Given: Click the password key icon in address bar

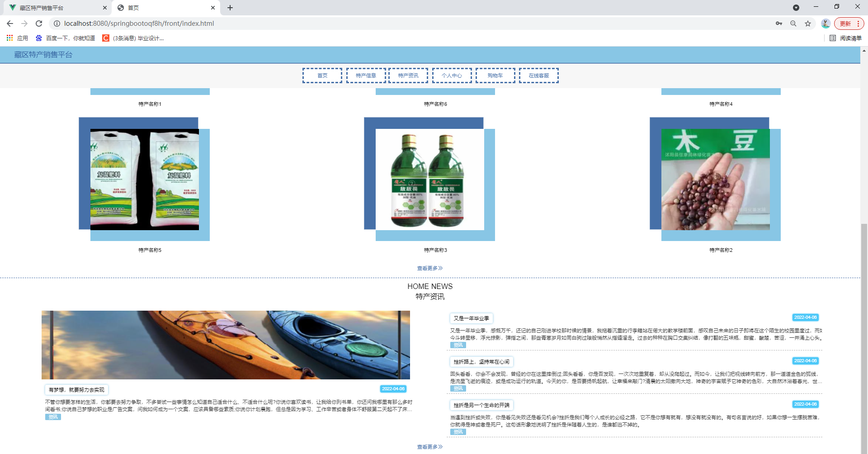Looking at the screenshot, I should (779, 24).
